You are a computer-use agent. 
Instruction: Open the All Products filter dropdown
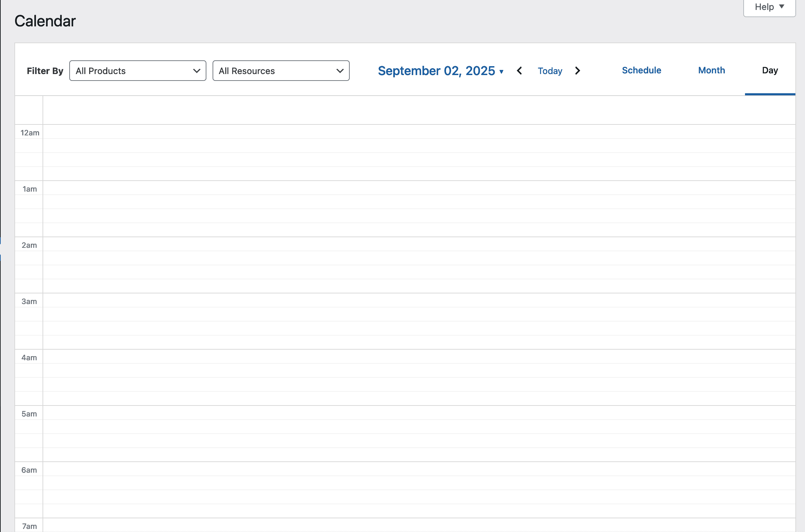(x=137, y=71)
